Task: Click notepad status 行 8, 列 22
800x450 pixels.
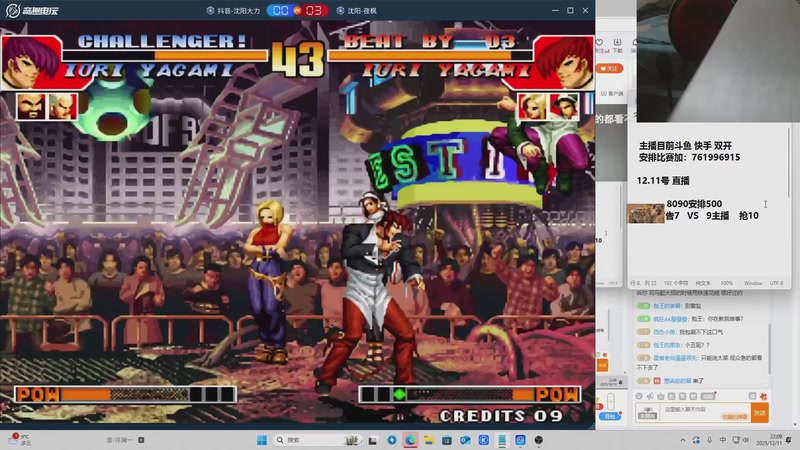Action: [643, 283]
